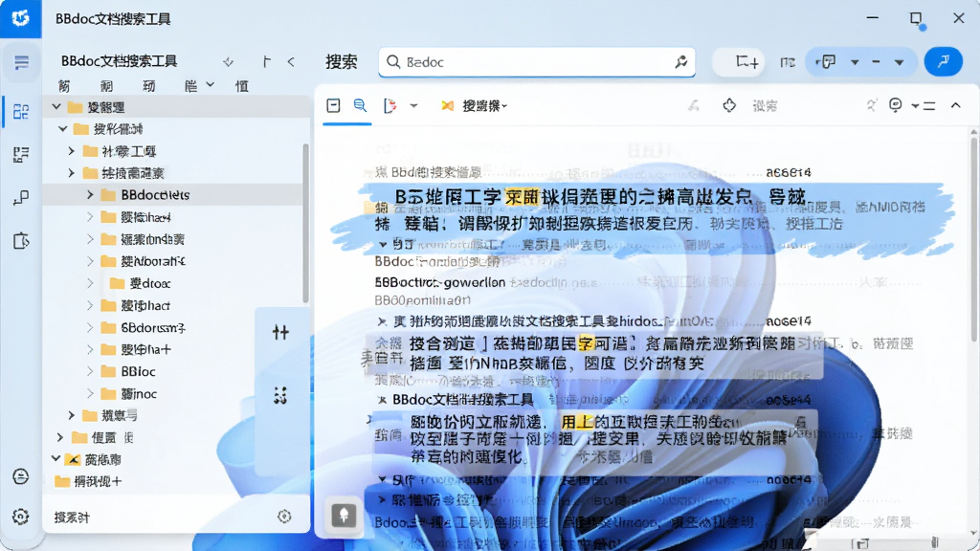Click the folder tree's vertical scrollbar
Screen dimensions: 980x551
click(x=305, y=224)
